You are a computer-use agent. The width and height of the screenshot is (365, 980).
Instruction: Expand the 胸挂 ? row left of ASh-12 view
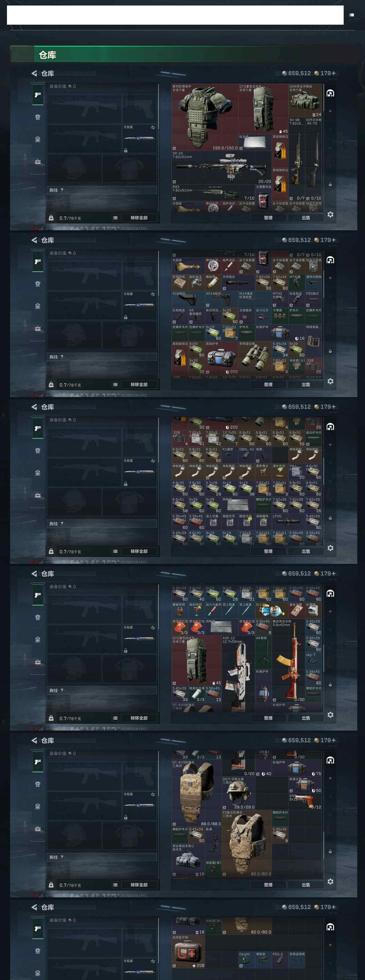click(x=102, y=690)
